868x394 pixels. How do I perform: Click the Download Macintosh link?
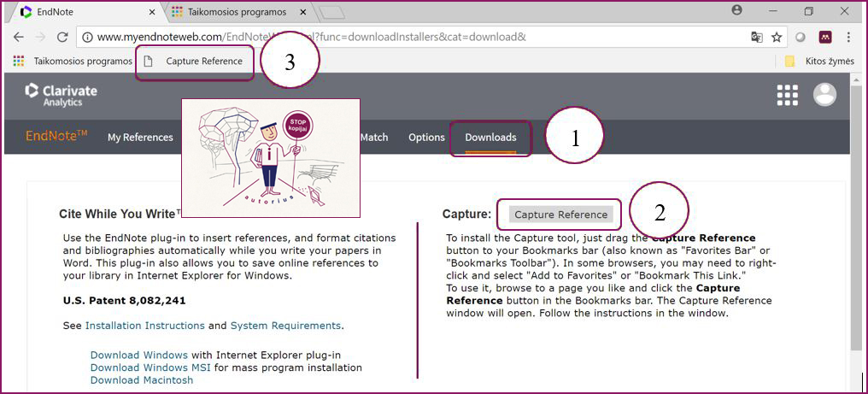point(142,380)
